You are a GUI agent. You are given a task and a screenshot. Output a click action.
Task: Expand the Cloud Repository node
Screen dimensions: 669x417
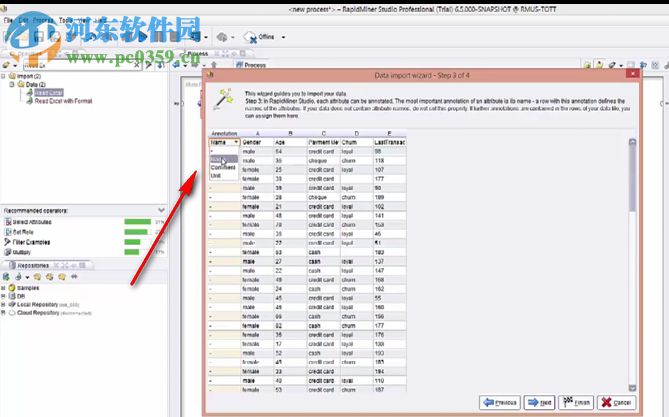pos(3,313)
